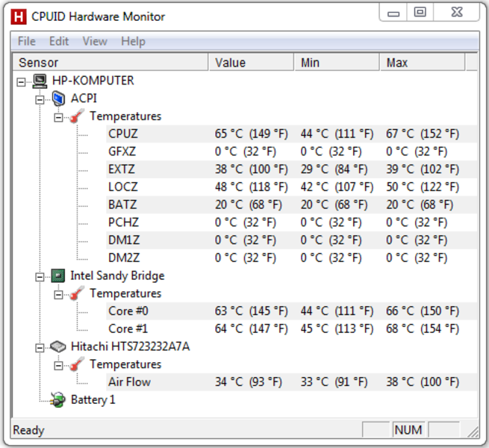The image size is (489, 448).
Task: Click the Ready status bar text
Action: 28,430
